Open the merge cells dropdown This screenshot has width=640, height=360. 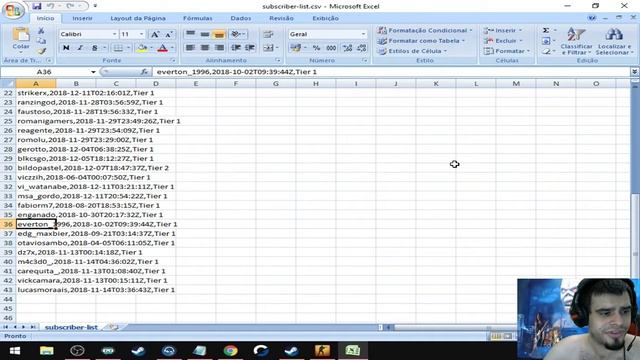(x=277, y=48)
